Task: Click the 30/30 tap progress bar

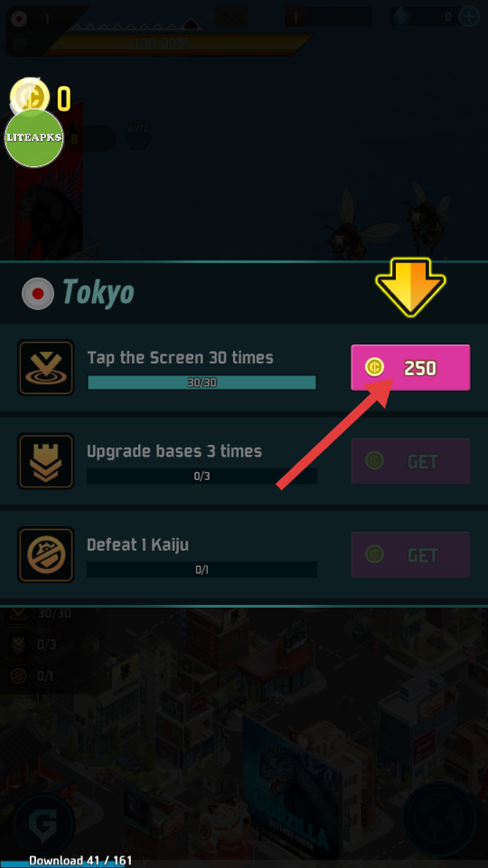Action: (202, 382)
